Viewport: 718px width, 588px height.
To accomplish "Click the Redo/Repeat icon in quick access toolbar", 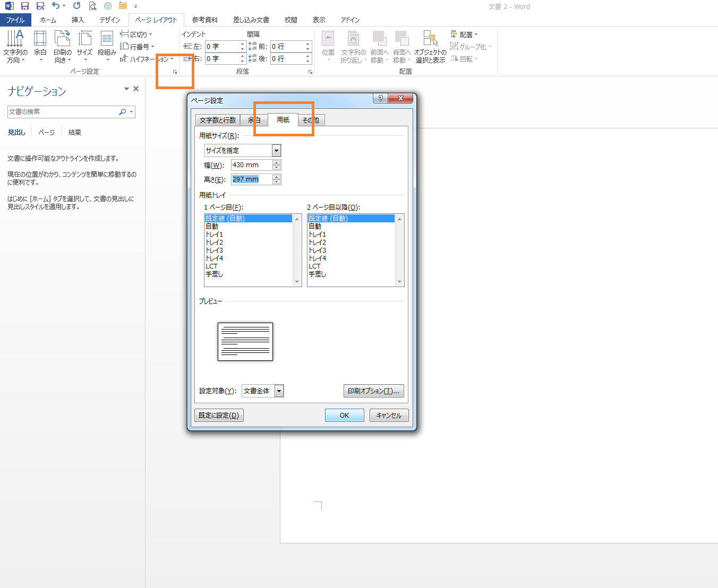I will (77, 6).
